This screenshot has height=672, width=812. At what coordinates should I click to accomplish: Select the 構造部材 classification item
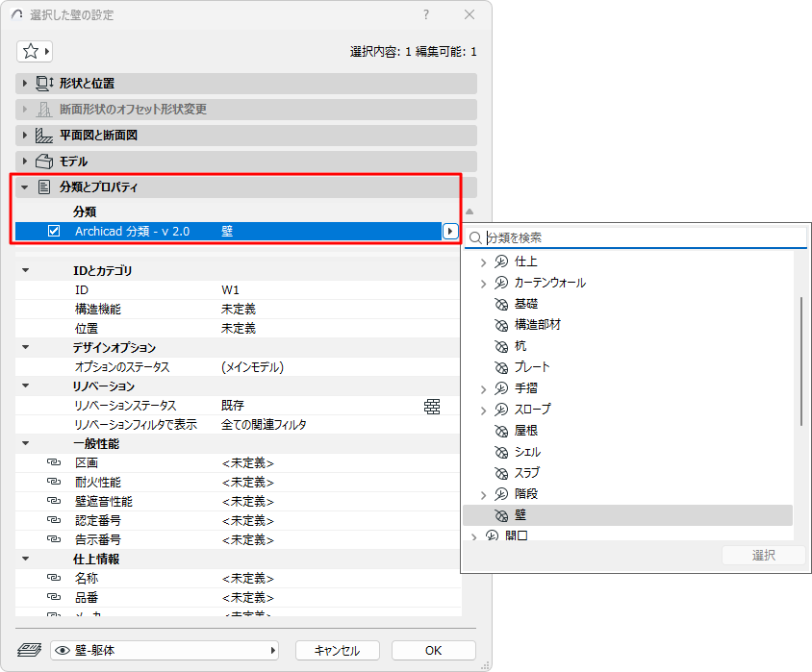pos(538,325)
